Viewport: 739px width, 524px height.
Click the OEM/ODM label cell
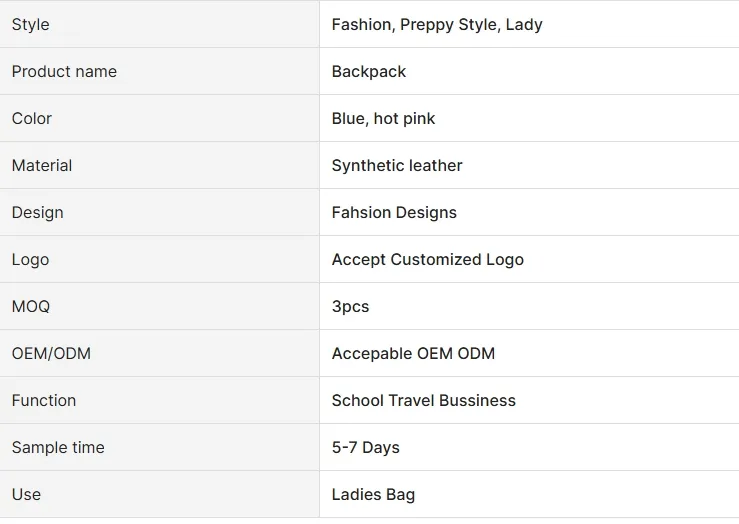point(52,353)
